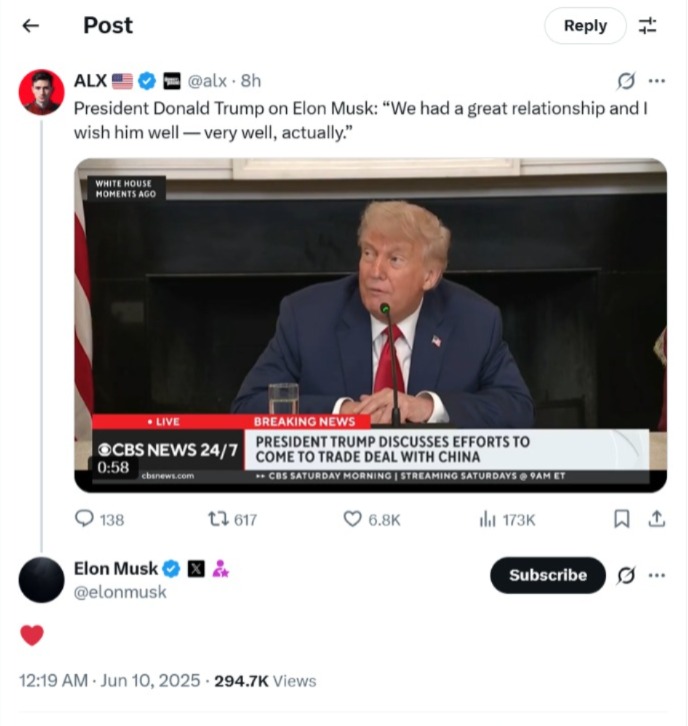Subscribe to Elon Musk
The height and width of the screenshot is (726, 688).
(x=548, y=575)
